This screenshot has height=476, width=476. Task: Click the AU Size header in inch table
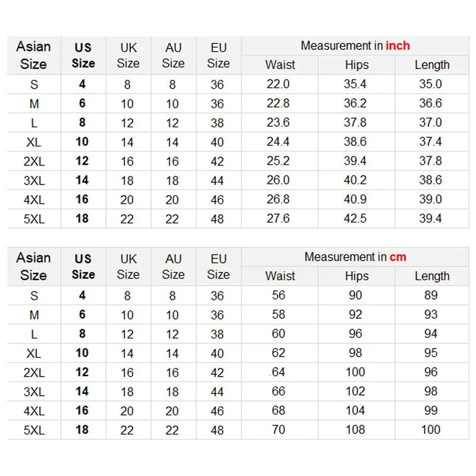[x=173, y=55]
